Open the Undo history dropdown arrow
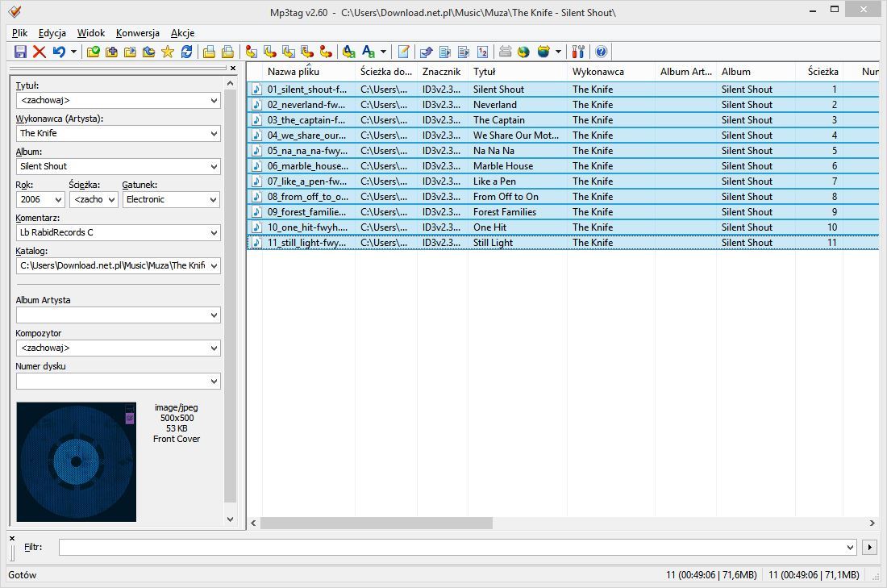The height and width of the screenshot is (588, 887). click(73, 52)
